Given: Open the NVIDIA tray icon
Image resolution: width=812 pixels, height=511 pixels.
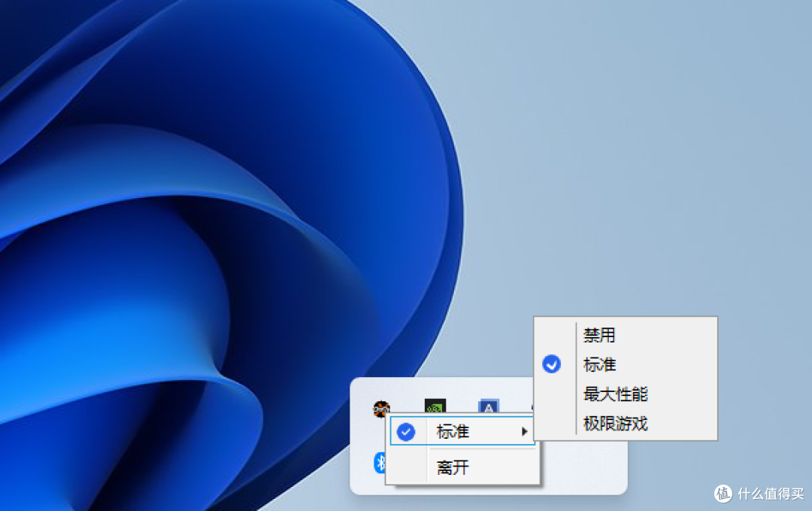Looking at the screenshot, I should click(435, 406).
